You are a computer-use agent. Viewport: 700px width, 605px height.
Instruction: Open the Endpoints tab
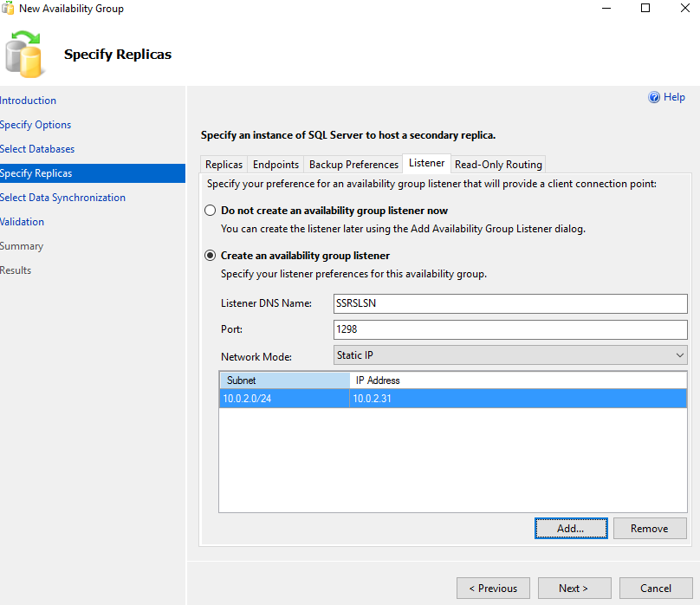[275, 165]
